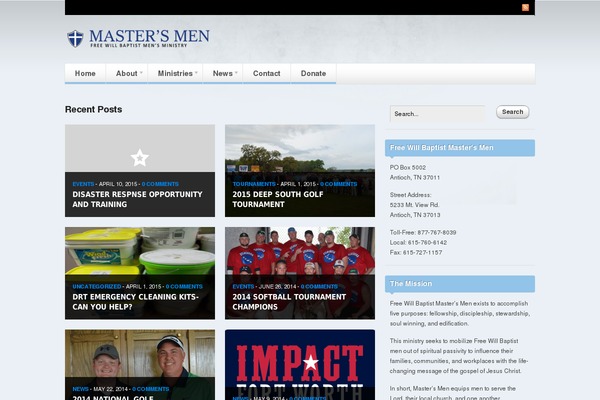Focus the Search input field
600x400 pixels.
437,114
